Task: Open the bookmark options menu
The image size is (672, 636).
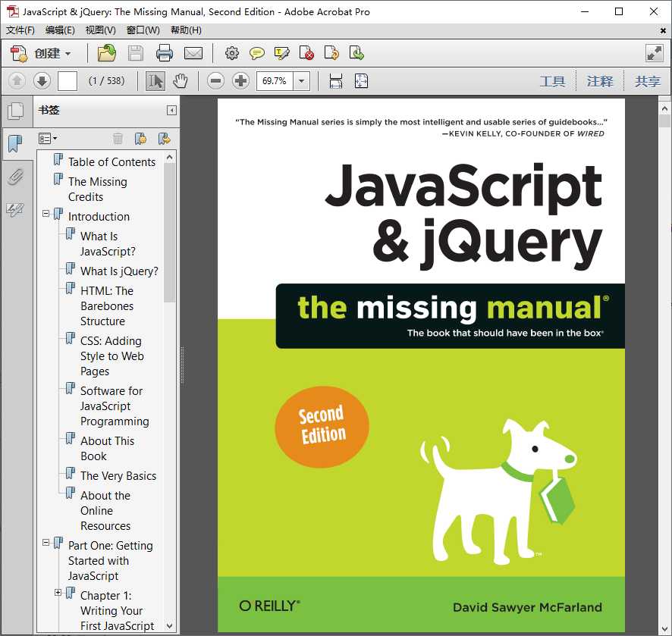Action: (48, 138)
